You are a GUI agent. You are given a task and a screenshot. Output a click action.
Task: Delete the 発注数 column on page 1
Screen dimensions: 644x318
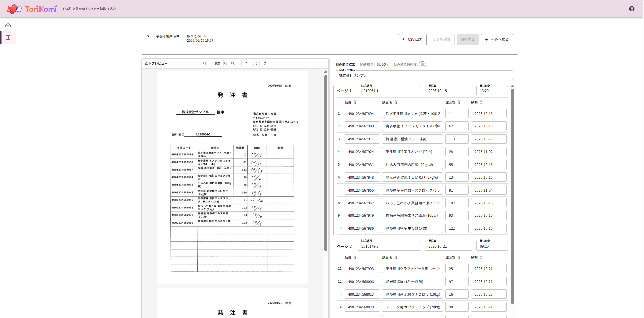tap(459, 102)
